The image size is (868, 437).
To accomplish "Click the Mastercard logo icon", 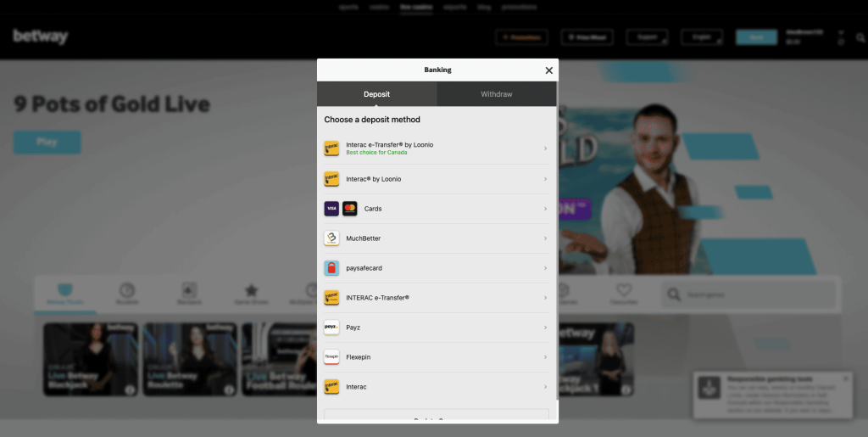I will tap(349, 209).
